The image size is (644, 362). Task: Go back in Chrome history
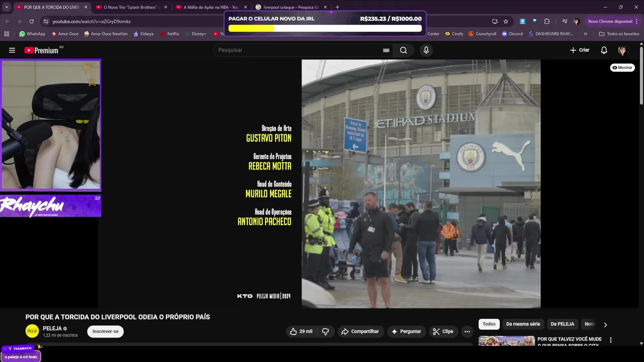(8, 22)
